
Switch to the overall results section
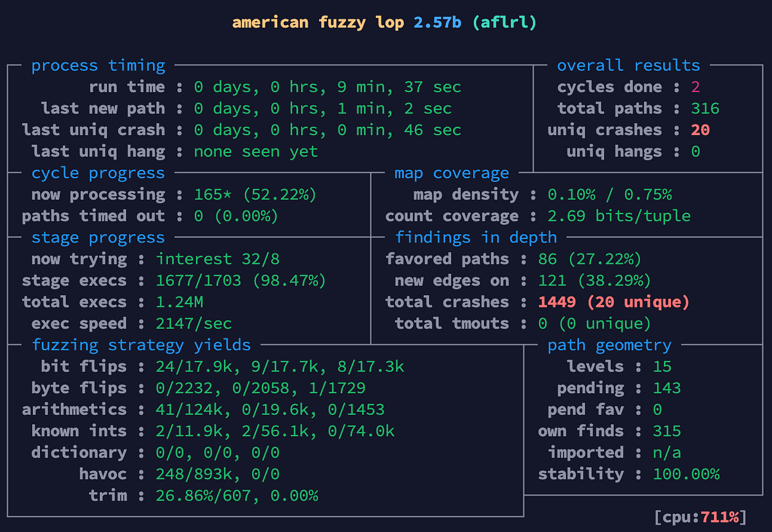pos(629,65)
